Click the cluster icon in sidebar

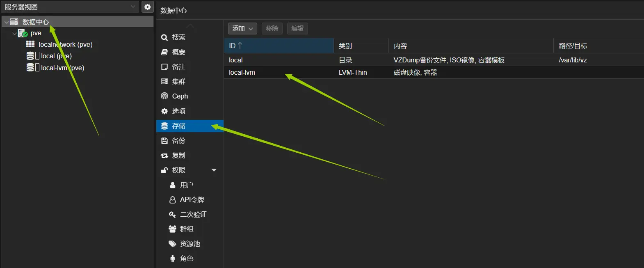tap(164, 81)
